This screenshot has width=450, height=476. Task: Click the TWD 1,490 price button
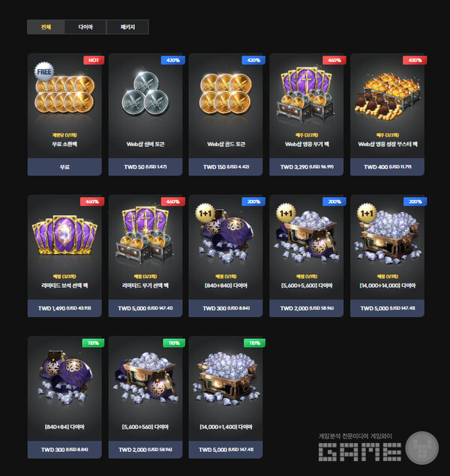click(x=64, y=308)
